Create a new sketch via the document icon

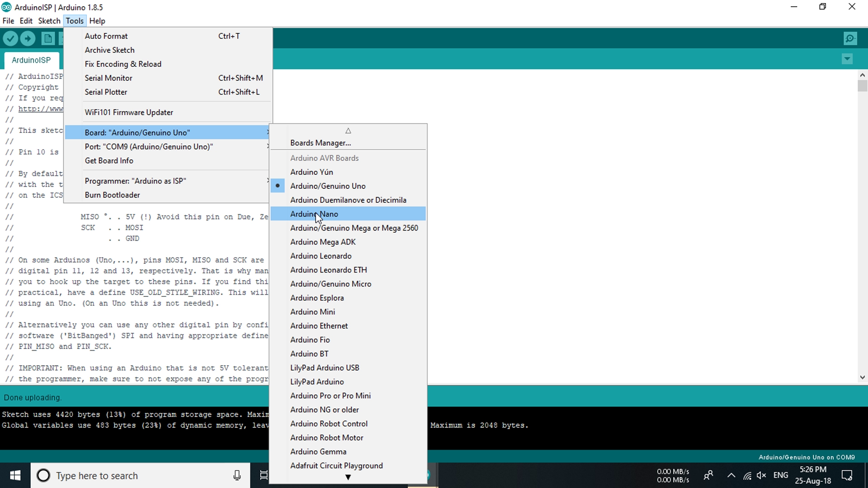click(x=47, y=38)
